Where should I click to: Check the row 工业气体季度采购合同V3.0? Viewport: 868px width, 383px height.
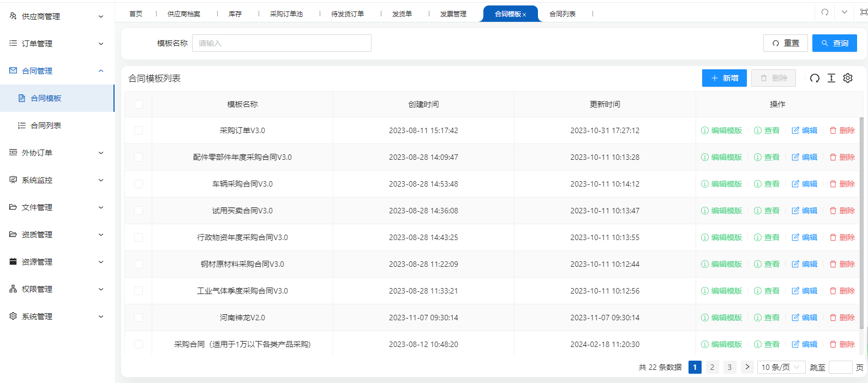click(139, 291)
